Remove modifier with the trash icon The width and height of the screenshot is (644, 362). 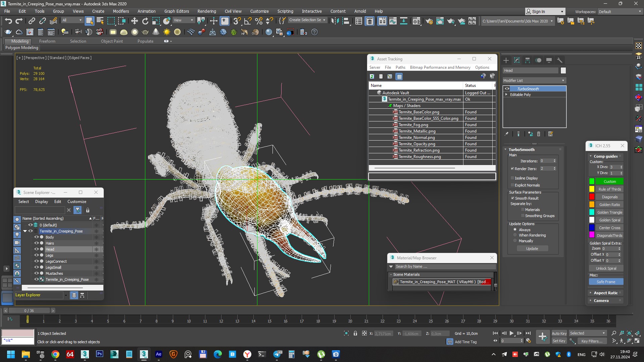coord(539,134)
